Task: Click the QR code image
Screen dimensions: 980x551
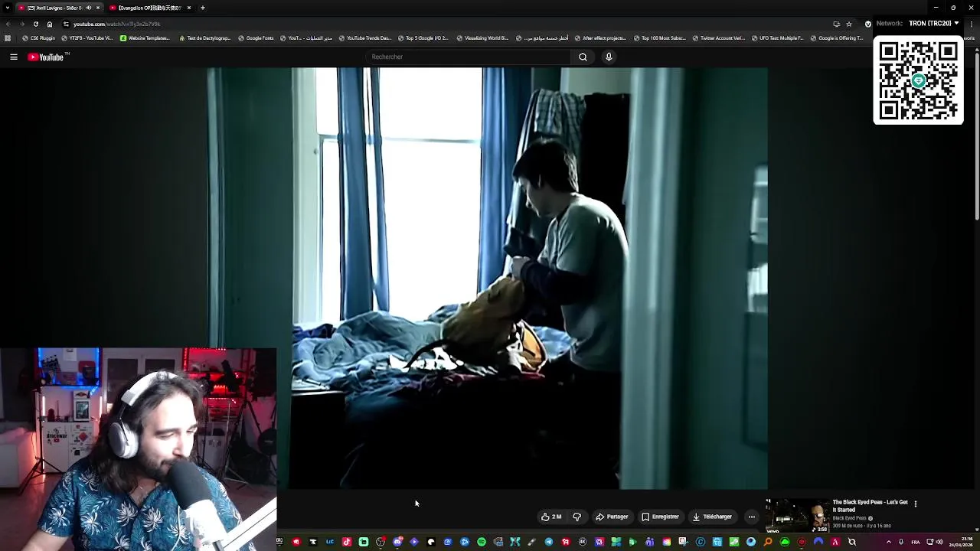Action: pos(918,80)
